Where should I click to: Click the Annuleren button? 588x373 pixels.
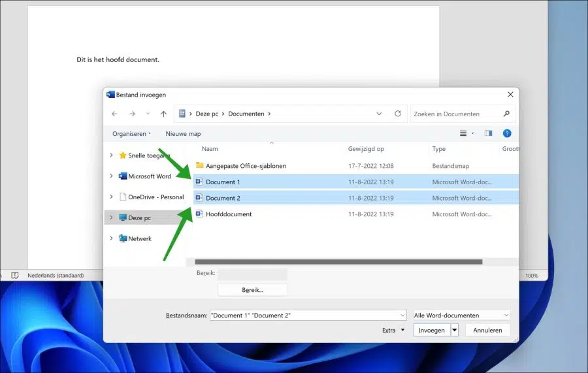click(487, 331)
